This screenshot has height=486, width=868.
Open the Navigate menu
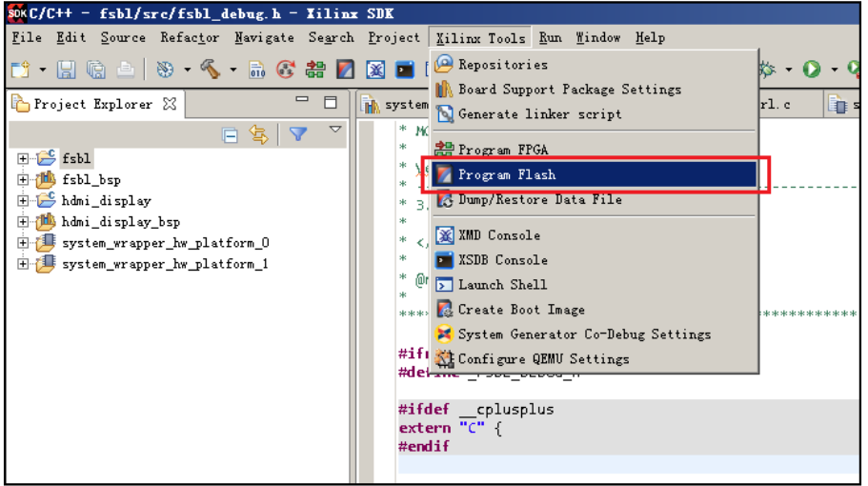tap(264, 37)
